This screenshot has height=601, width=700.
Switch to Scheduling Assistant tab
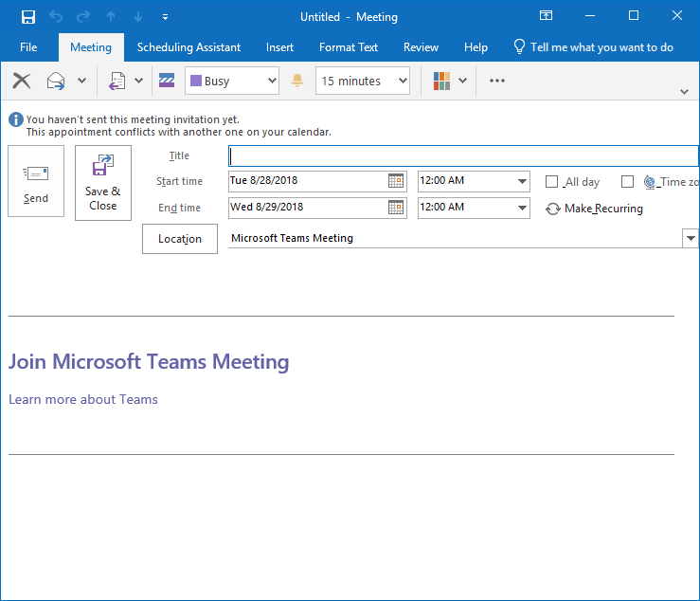pos(188,47)
